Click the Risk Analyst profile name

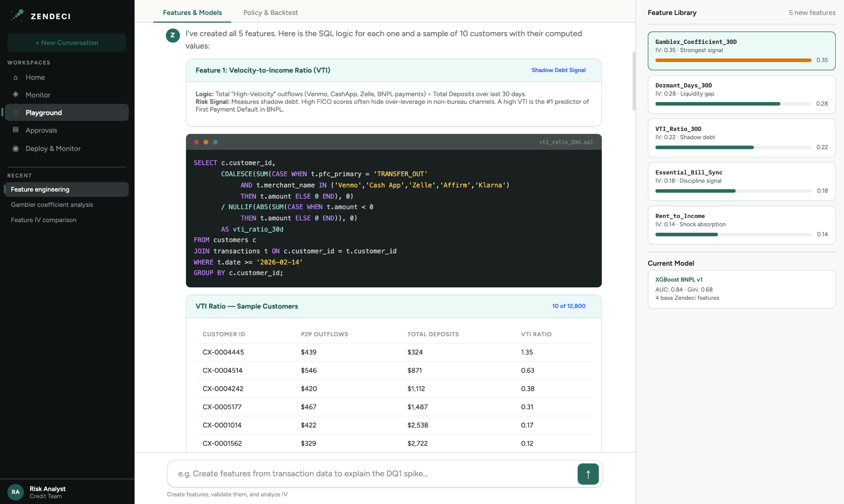(47, 489)
